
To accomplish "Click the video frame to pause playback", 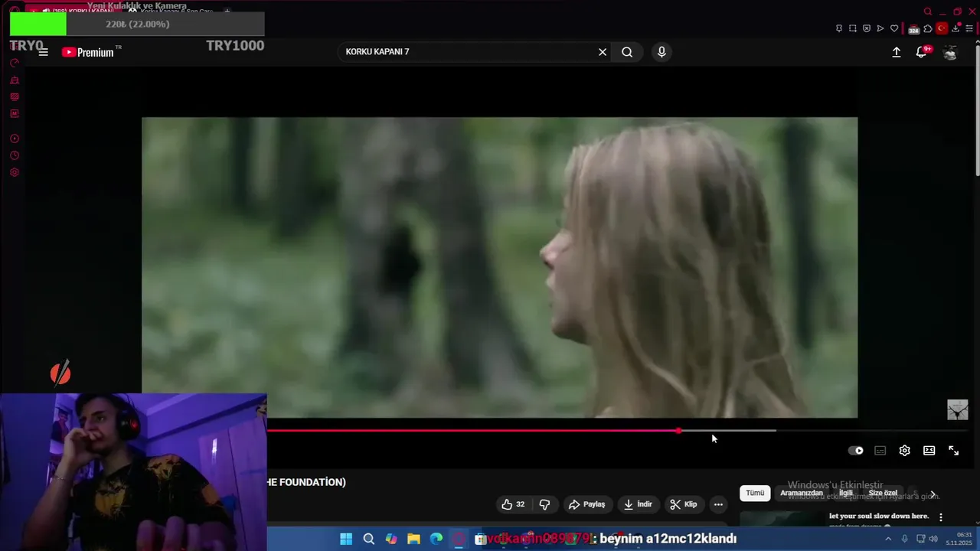I will click(x=499, y=267).
